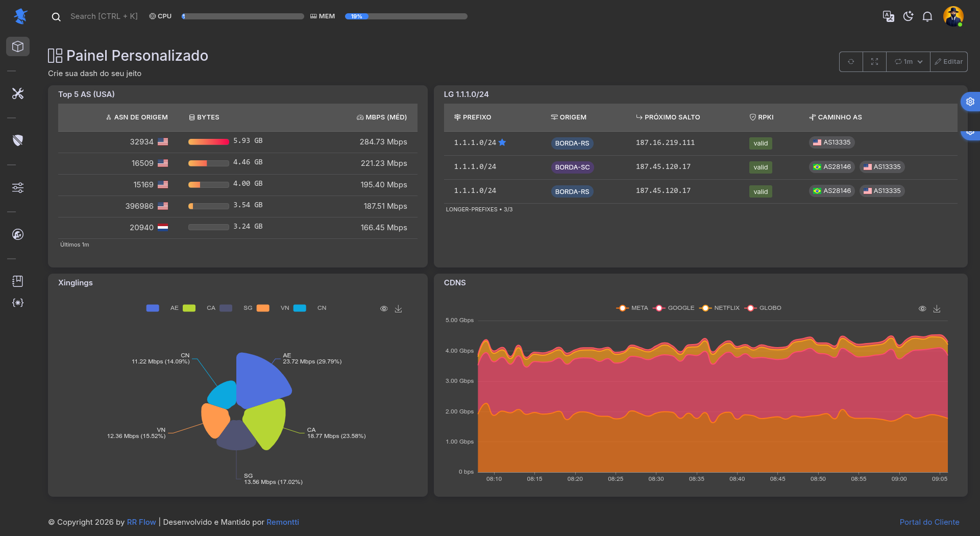Open the blue gear settings side tab
980x536 pixels.
(x=970, y=102)
